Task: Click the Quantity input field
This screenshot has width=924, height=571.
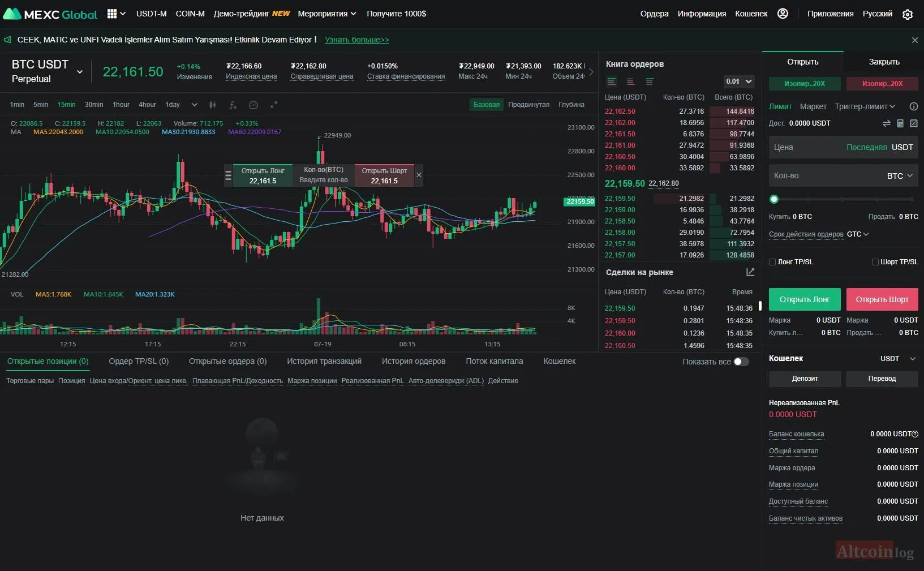Action: [x=843, y=176]
